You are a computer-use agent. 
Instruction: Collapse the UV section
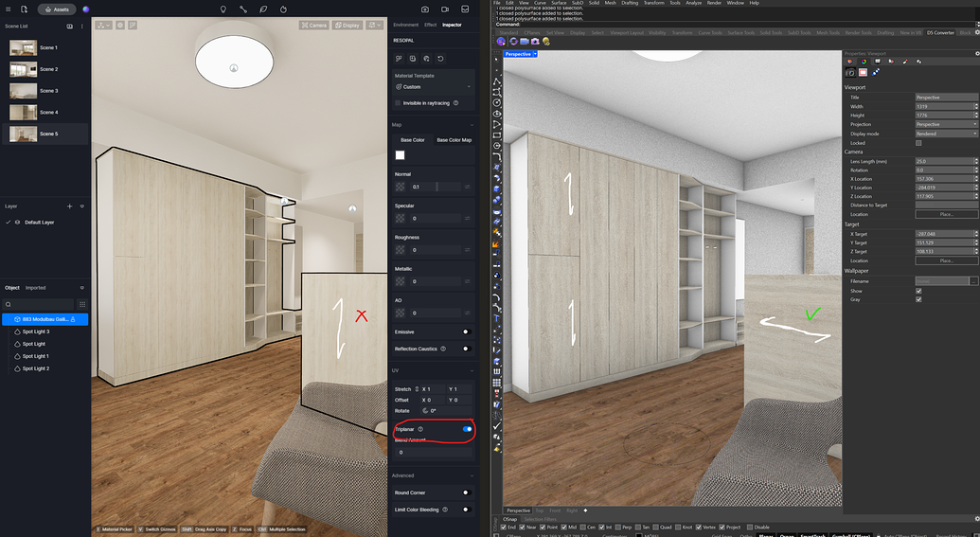(472, 370)
